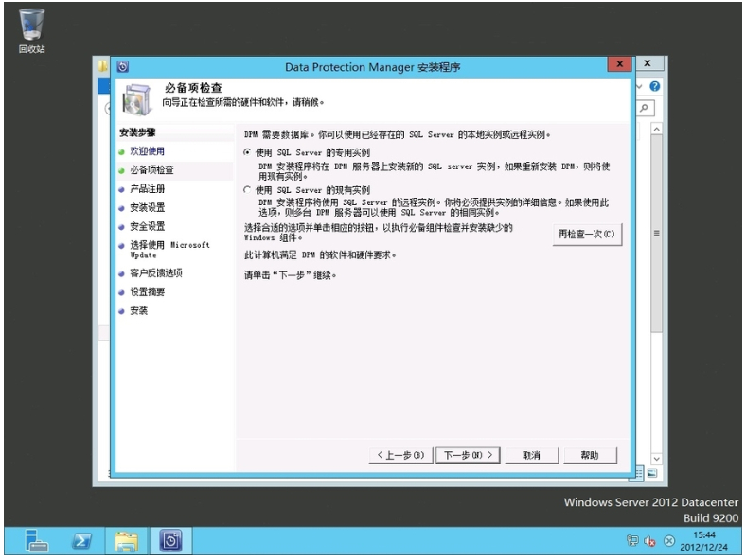Switch to details view in the background window

638,473
